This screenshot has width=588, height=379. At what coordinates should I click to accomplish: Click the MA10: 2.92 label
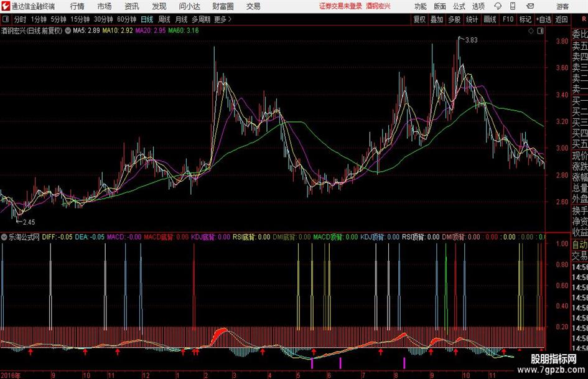point(118,30)
